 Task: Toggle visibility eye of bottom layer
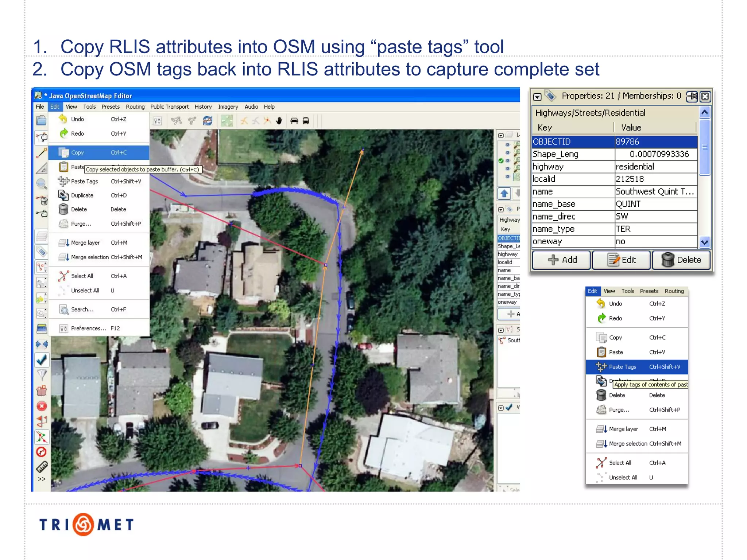pos(507,177)
